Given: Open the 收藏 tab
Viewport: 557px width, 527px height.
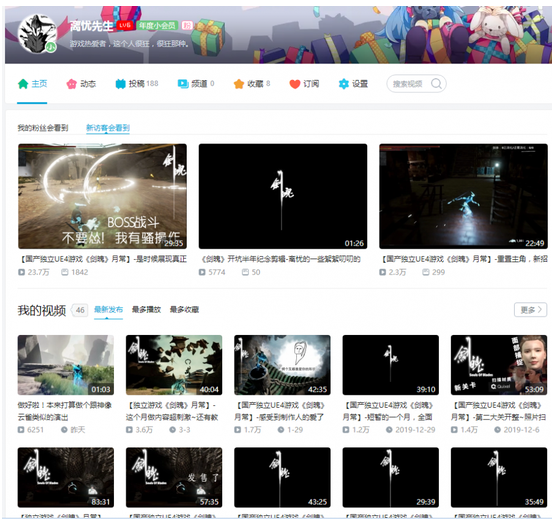Looking at the screenshot, I should (x=252, y=84).
